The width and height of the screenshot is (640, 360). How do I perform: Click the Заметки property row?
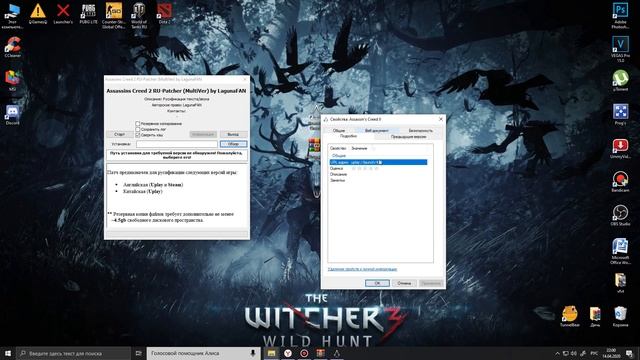coord(378,180)
